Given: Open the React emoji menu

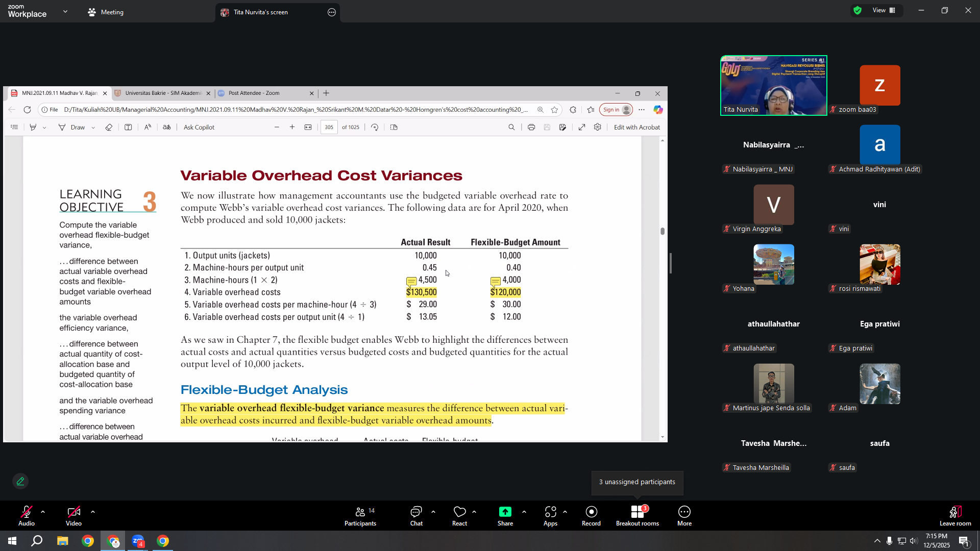Looking at the screenshot, I should pyautogui.click(x=459, y=515).
